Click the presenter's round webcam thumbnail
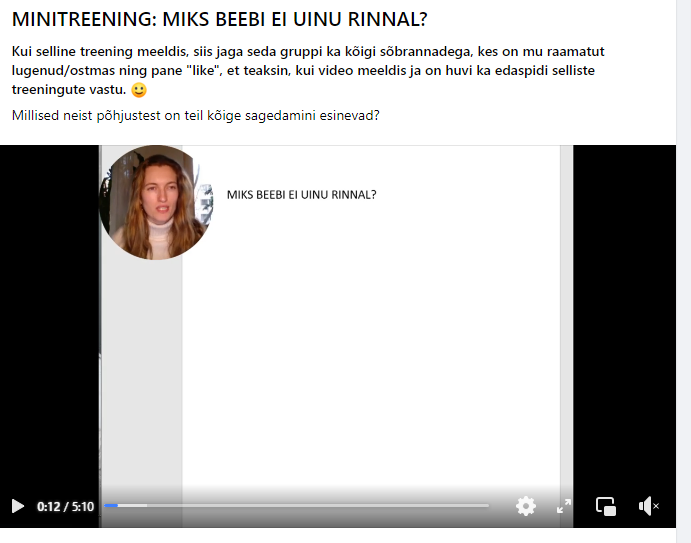The width and height of the screenshot is (691, 543). point(156,202)
